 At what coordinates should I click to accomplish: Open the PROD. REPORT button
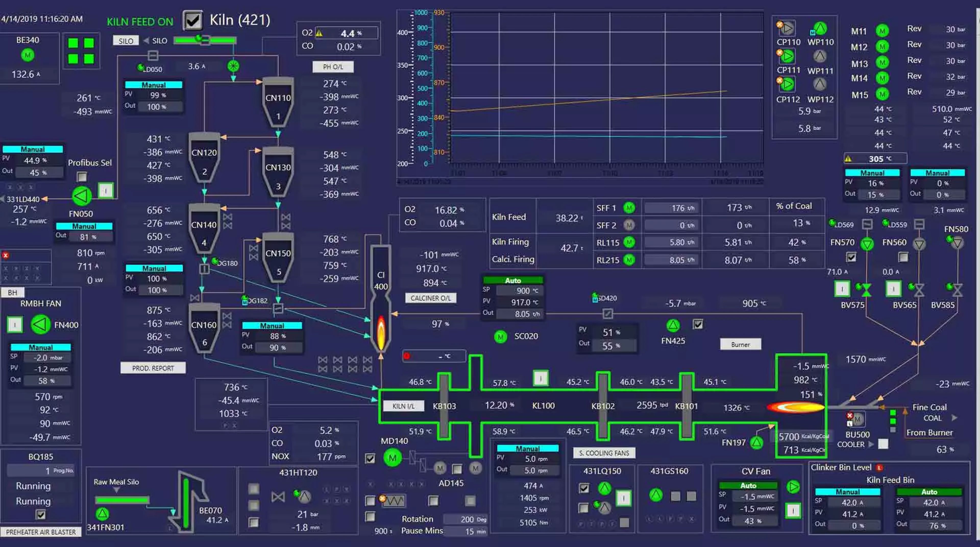tap(153, 368)
